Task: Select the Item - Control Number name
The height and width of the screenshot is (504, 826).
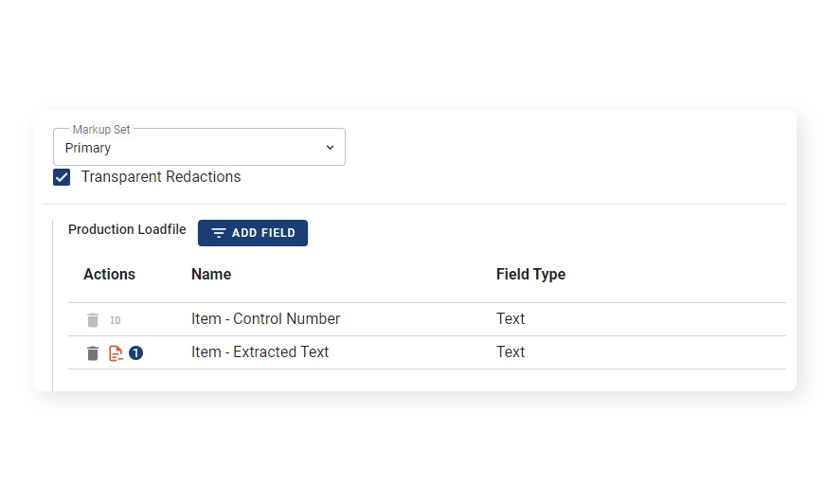Action: (x=265, y=319)
